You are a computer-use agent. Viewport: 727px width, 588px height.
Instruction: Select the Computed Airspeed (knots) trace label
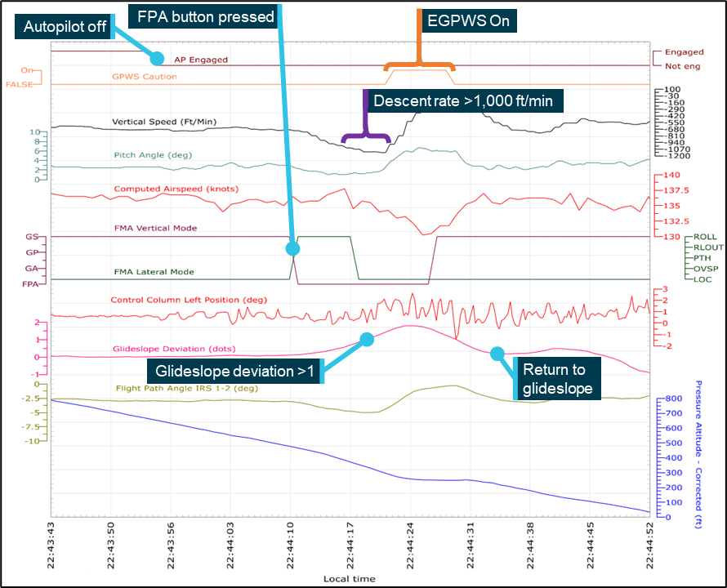[x=176, y=189]
